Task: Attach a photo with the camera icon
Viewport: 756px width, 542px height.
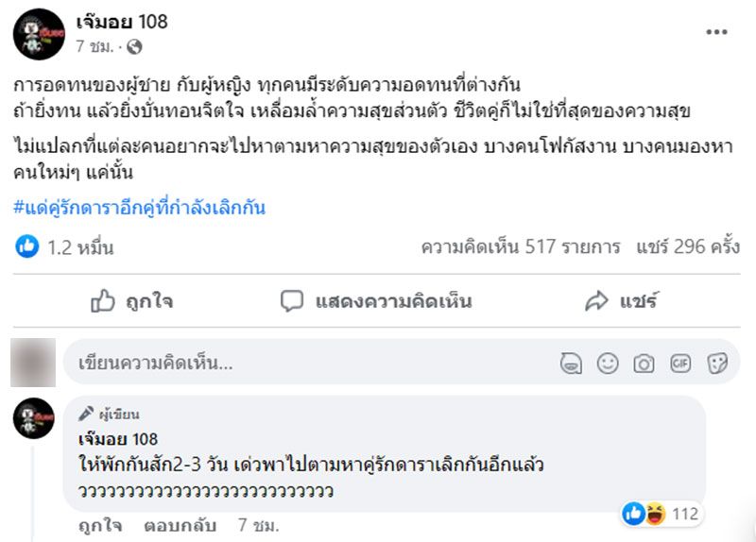Action: pyautogui.click(x=644, y=364)
